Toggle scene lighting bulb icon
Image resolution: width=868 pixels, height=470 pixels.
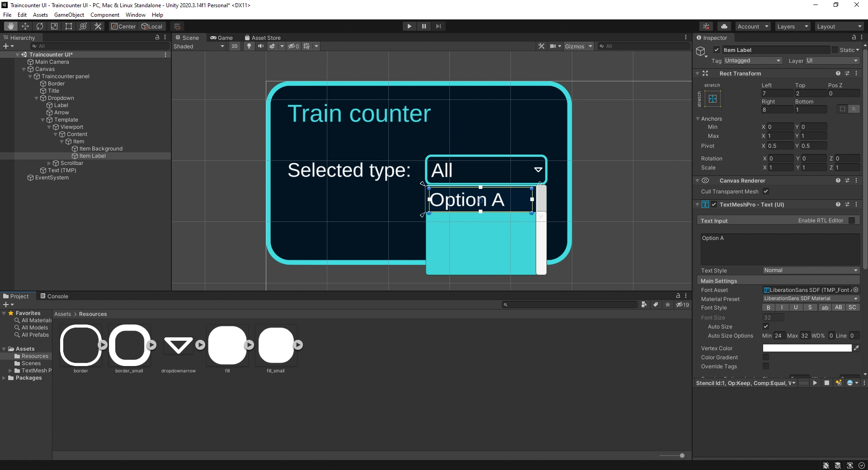(x=249, y=46)
